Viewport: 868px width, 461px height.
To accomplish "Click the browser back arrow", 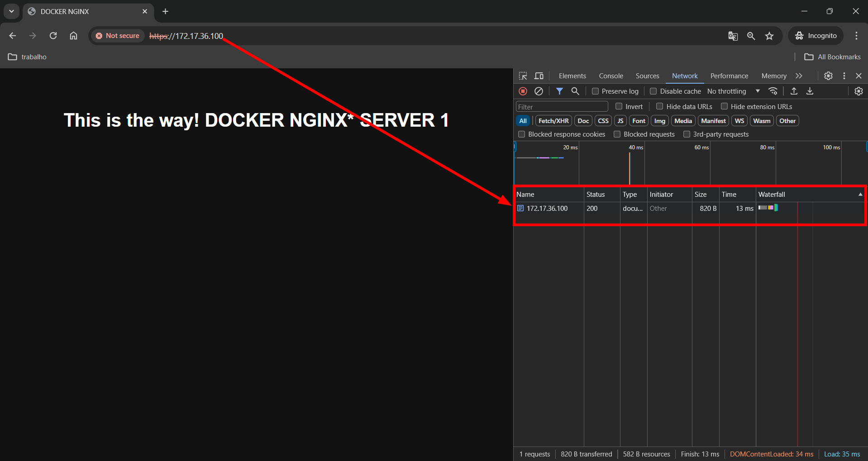I will click(13, 36).
